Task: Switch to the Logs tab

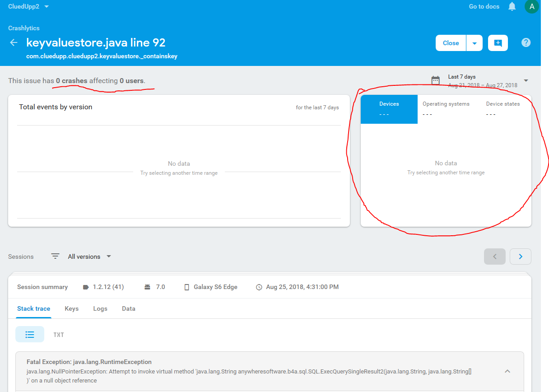Action: 100,309
